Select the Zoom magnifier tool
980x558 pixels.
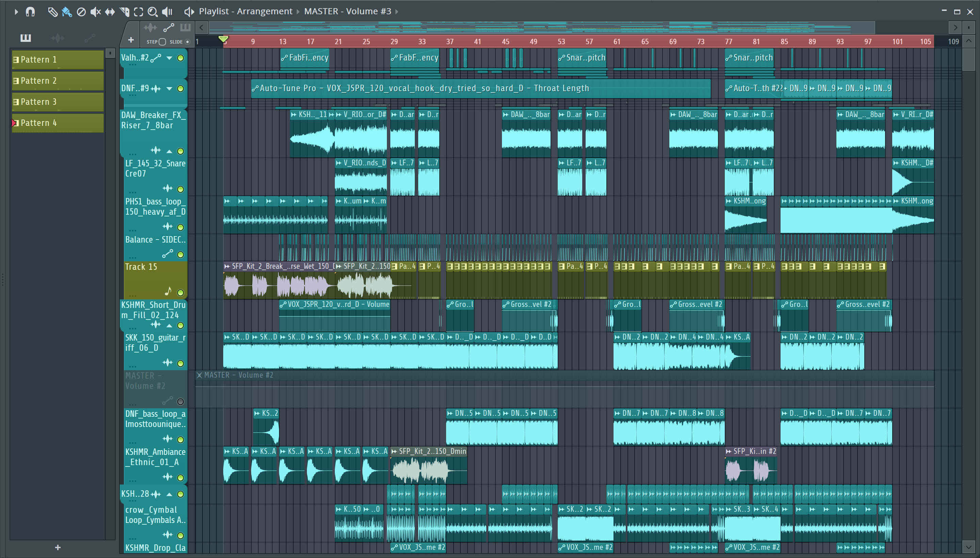(x=152, y=12)
